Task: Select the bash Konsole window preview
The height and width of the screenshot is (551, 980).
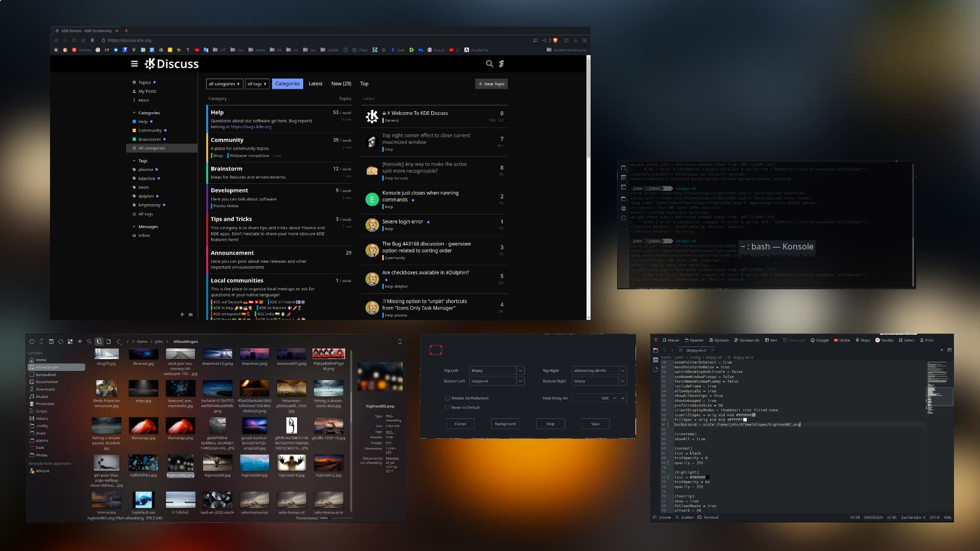Action: [x=766, y=225]
